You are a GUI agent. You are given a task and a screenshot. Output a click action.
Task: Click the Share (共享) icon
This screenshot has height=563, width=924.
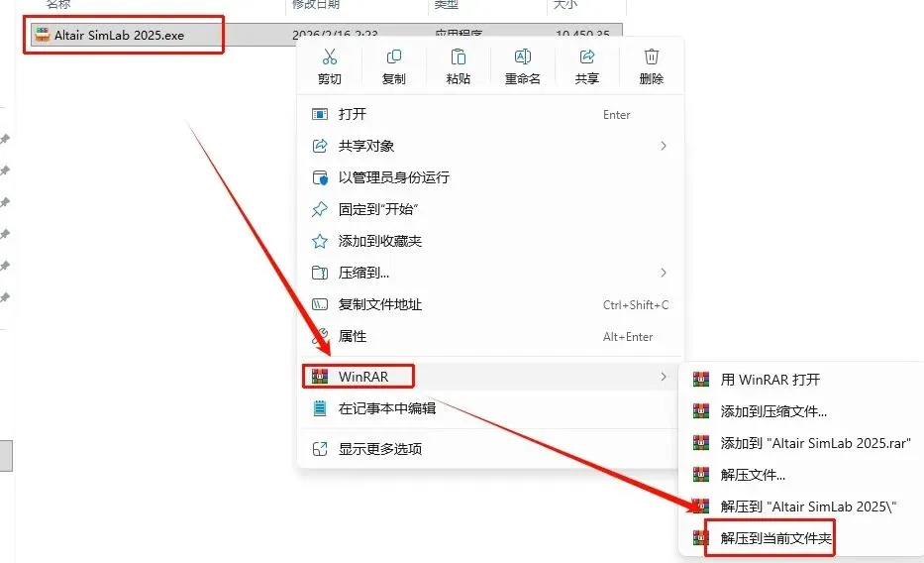587,57
